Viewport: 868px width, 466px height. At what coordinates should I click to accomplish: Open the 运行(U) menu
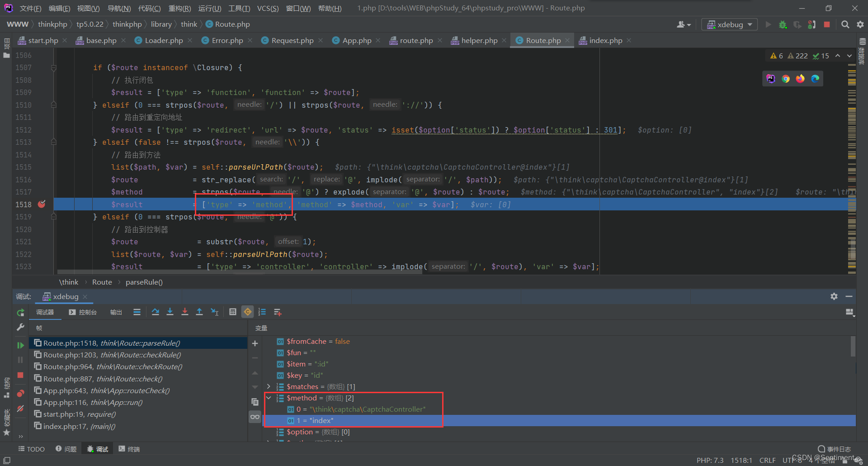coord(210,8)
